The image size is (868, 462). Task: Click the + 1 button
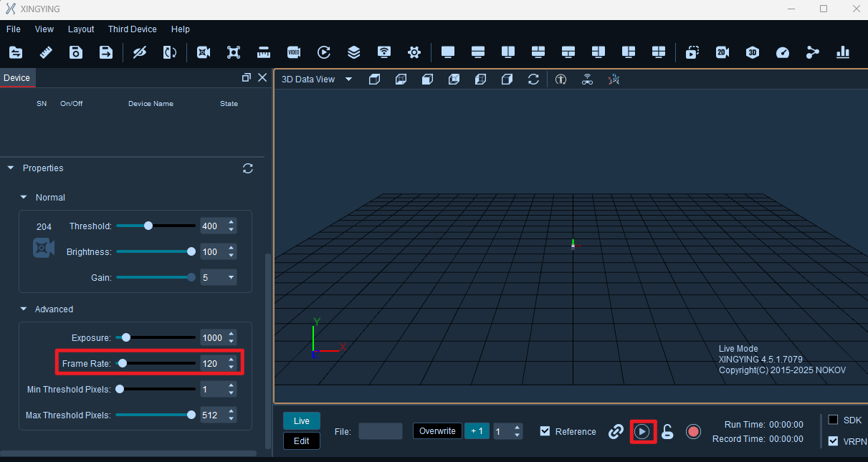click(x=477, y=431)
